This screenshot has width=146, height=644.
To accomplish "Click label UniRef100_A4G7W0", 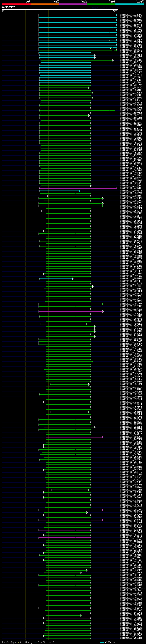I will tap(131, 585).
